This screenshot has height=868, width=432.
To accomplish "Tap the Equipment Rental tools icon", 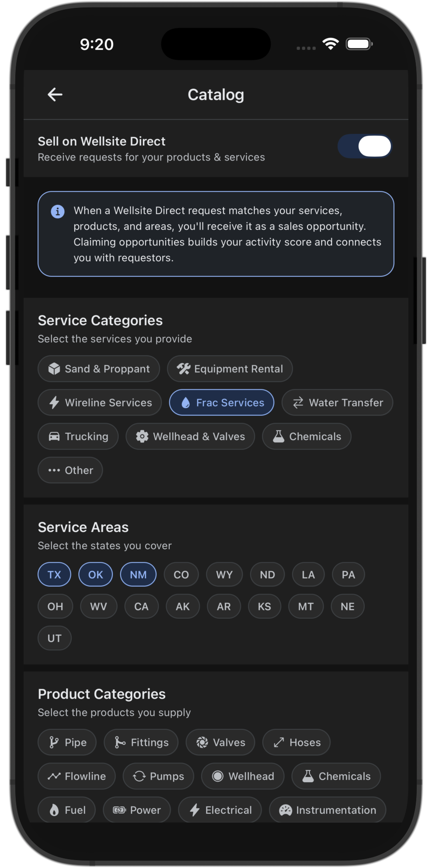I will tap(184, 369).
